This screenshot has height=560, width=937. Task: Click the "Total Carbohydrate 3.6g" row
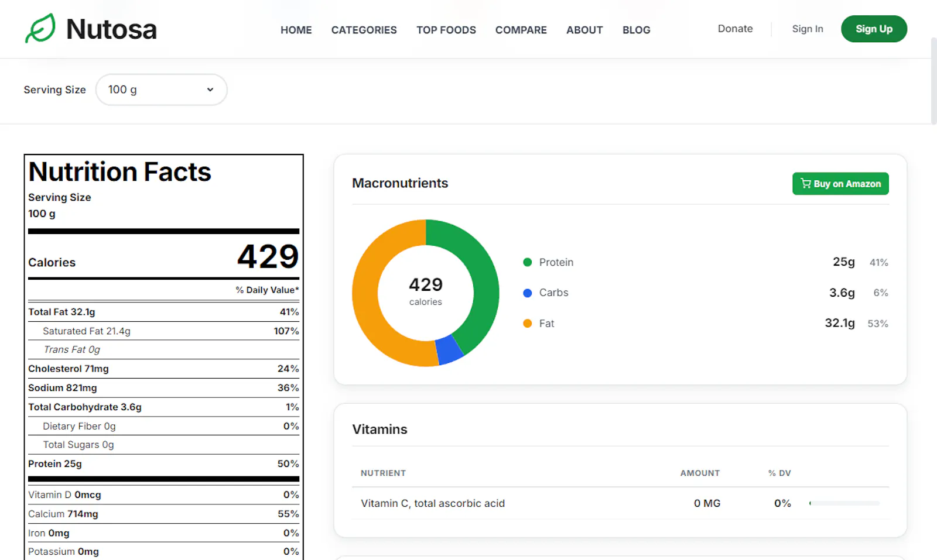[x=163, y=407]
